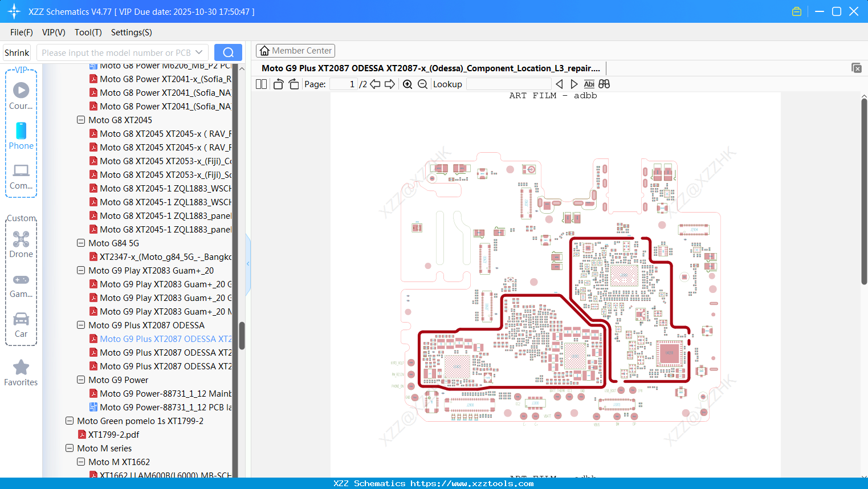Image resolution: width=868 pixels, height=489 pixels.
Task: Collapse the Moto G9 Play XT2083 folder
Action: (x=81, y=271)
